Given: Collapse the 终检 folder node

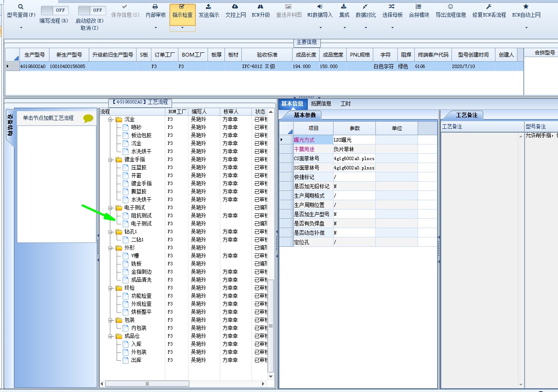Looking at the screenshot, I should 110,288.
